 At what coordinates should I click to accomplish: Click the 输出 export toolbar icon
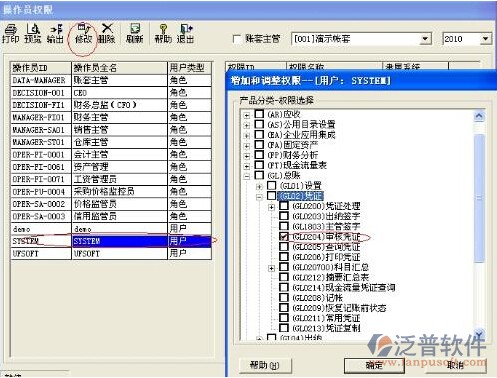(x=55, y=34)
